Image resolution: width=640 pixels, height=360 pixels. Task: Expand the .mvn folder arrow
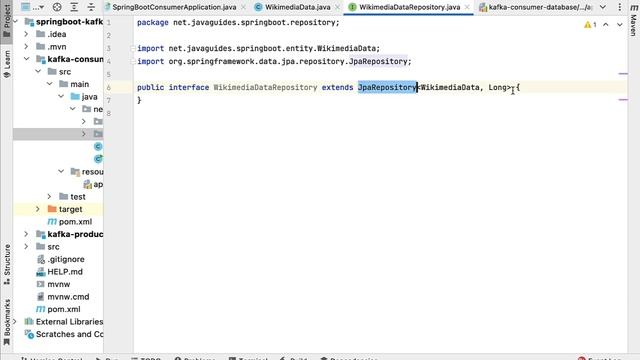[x=27, y=47]
